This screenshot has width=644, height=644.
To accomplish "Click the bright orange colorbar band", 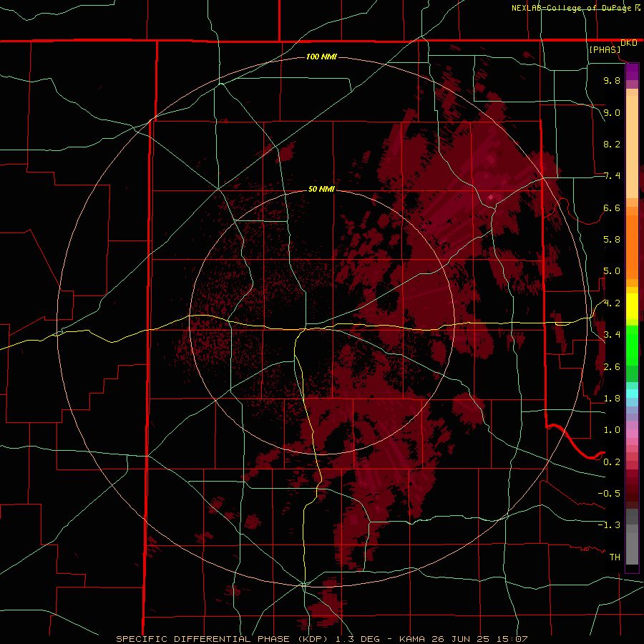I will coord(632,247).
